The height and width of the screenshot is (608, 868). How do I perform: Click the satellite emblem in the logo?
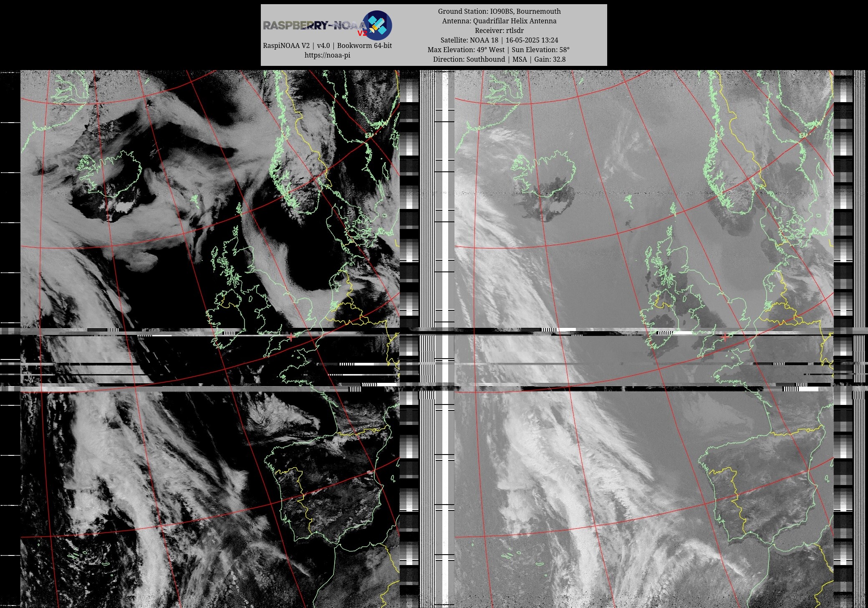click(377, 25)
